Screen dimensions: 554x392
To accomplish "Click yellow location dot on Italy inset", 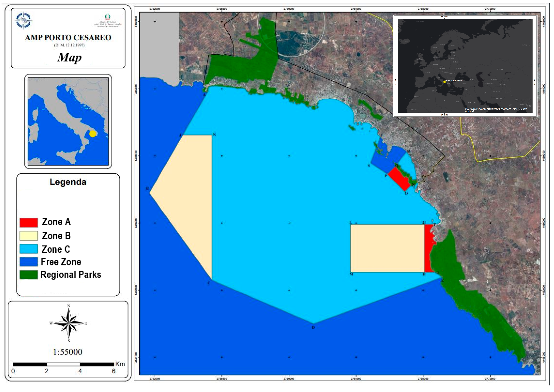I will tap(92, 134).
